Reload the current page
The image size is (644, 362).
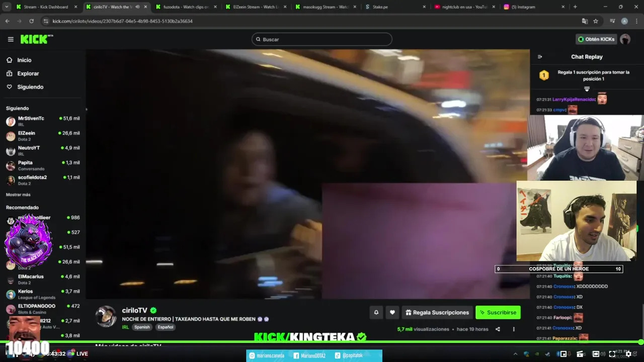31,21
